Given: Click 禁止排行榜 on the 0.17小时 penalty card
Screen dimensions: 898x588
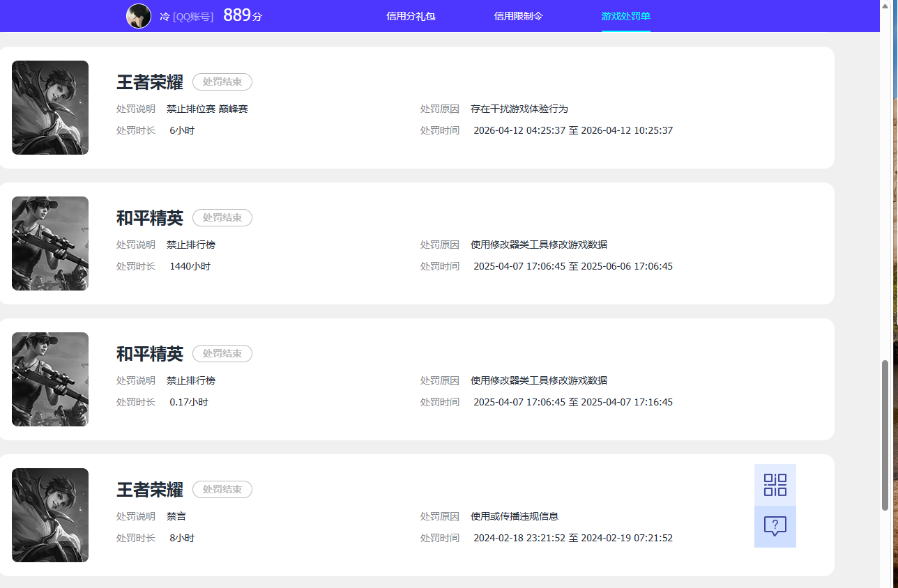Looking at the screenshot, I should [x=191, y=380].
